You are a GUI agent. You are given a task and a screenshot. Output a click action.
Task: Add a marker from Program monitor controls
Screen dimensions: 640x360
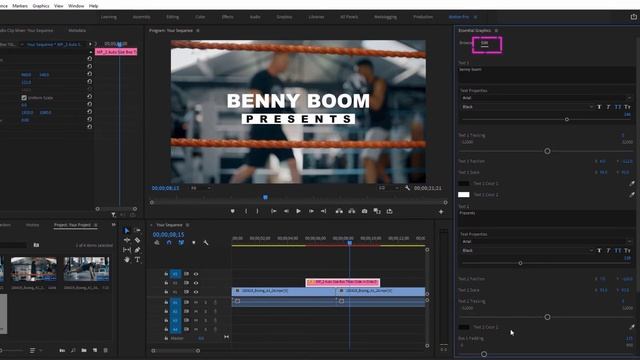[233, 211]
